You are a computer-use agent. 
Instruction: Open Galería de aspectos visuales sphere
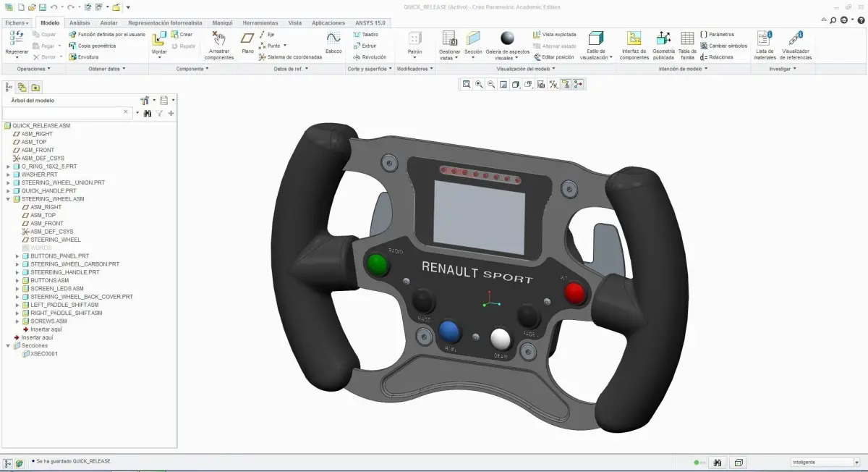(x=507, y=38)
